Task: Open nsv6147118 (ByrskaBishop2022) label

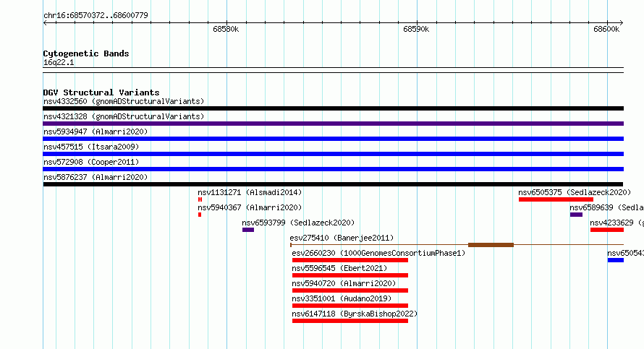Action: click(355, 314)
